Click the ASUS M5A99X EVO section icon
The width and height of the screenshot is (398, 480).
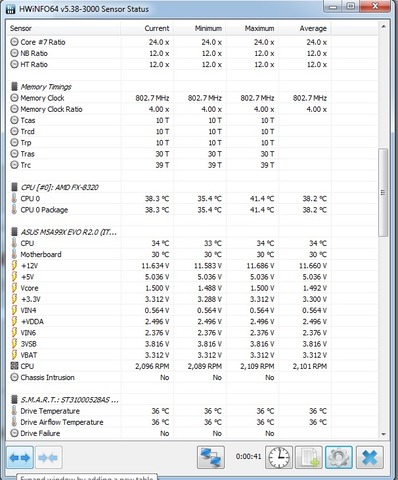pos(14,232)
